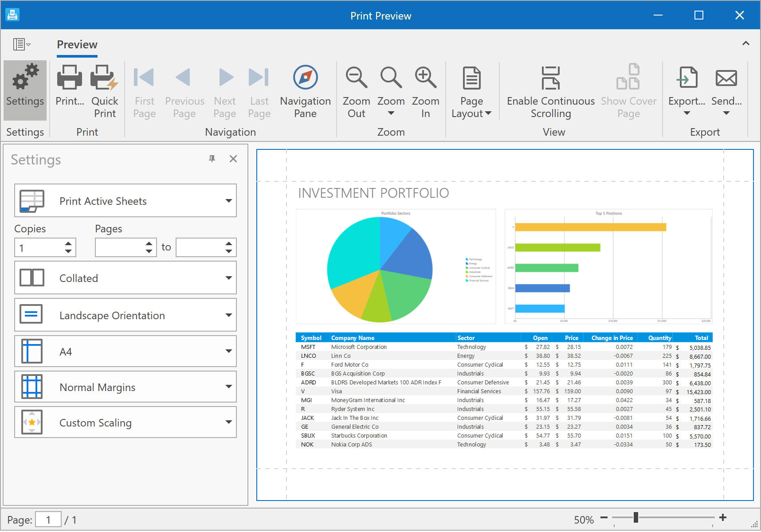Viewport: 761px width, 532px height.
Task: Click the zoom slider handle
Action: (x=636, y=517)
